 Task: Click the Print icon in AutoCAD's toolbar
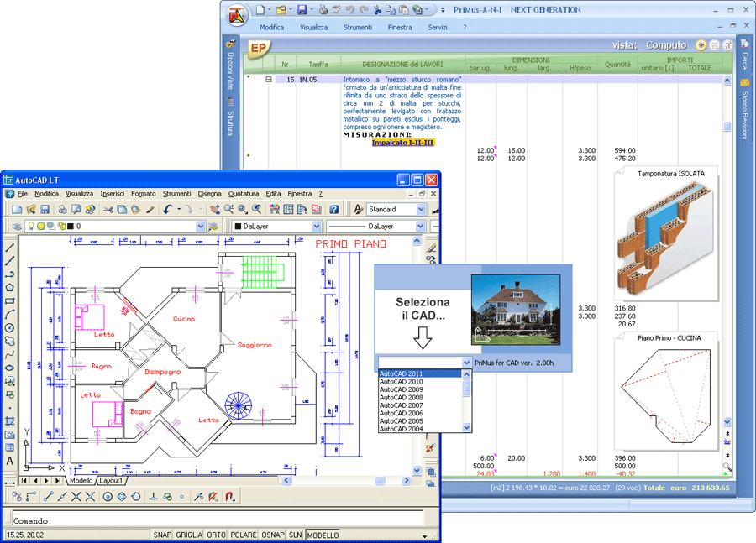[x=63, y=209]
